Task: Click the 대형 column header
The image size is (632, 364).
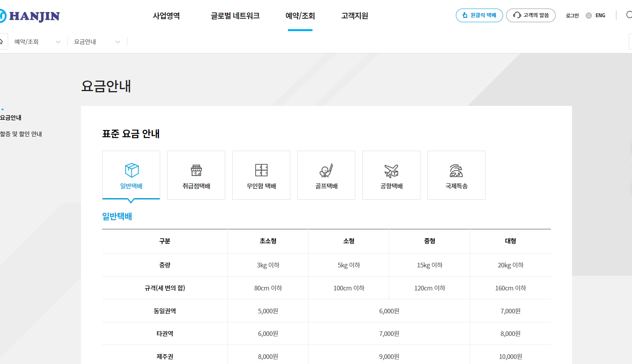Action: 510,241
